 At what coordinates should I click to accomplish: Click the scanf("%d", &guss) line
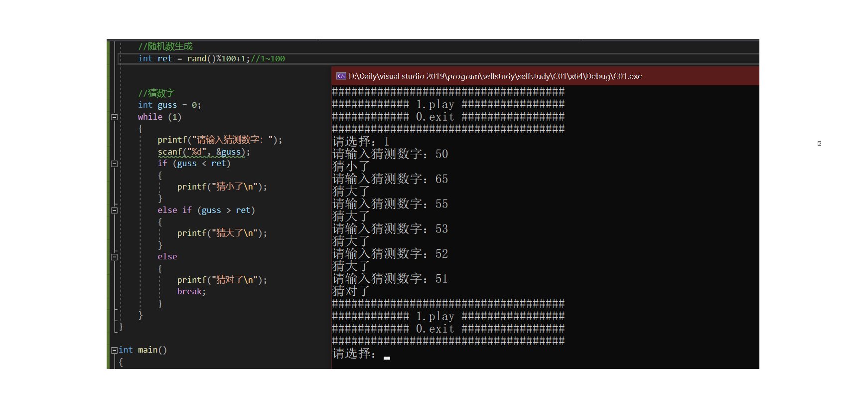(x=204, y=152)
